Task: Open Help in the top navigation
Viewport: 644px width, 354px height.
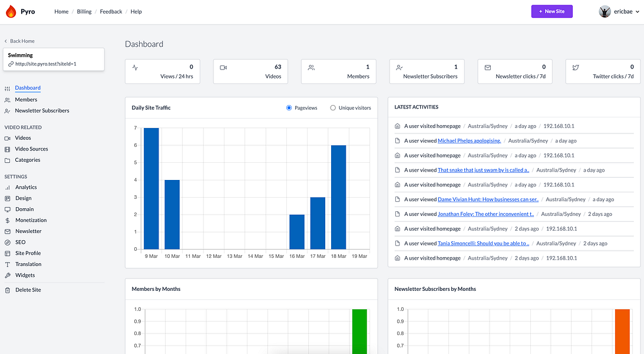Action: (x=136, y=12)
